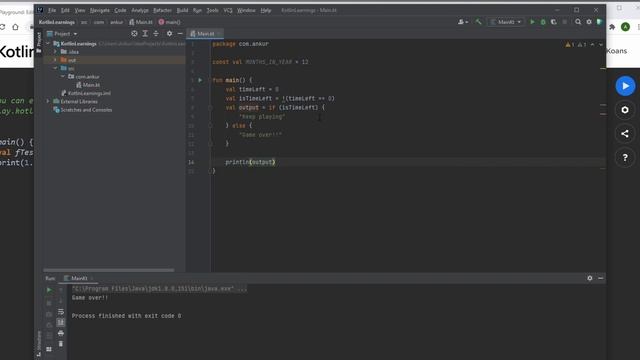Viewport: 640px width, 360px height.
Task: Toggle scroll to end icon in Run panel
Action: pos(61,322)
